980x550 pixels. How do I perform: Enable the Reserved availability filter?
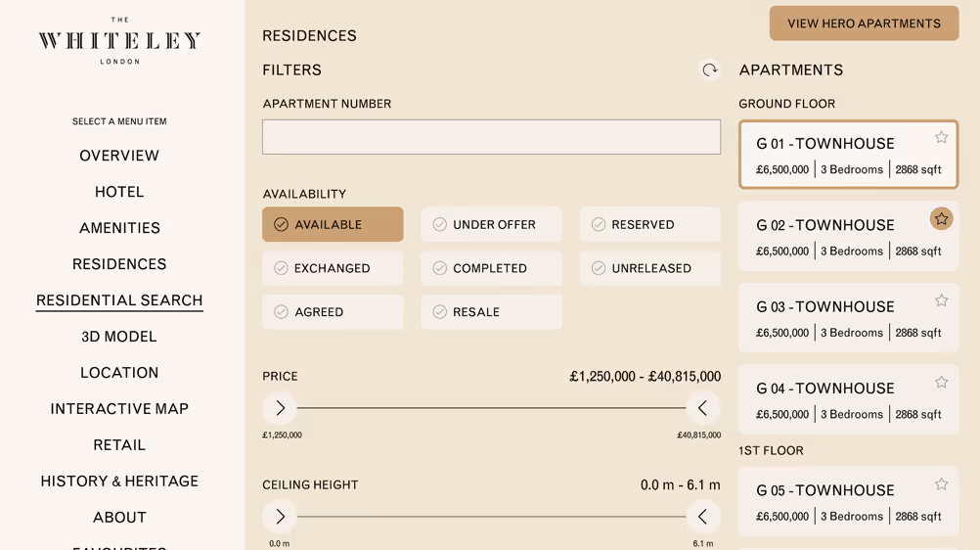(649, 224)
